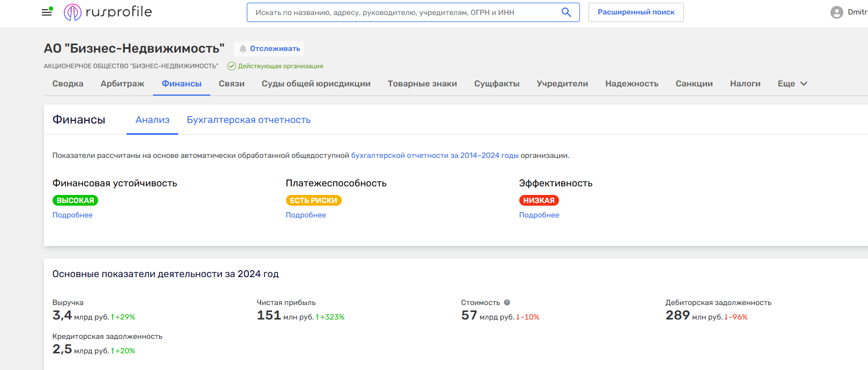Click the +29% revenue change indicator
The height and width of the screenshot is (370, 868).
pos(123,317)
